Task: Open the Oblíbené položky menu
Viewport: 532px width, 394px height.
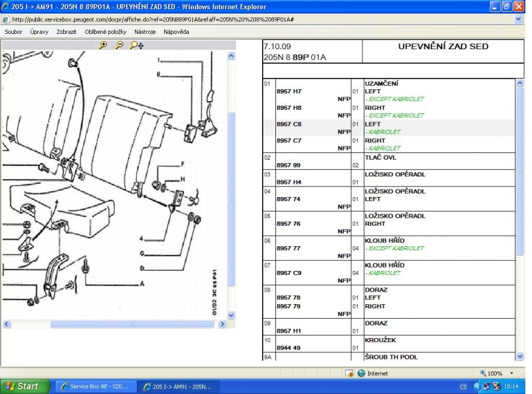Action: click(106, 31)
